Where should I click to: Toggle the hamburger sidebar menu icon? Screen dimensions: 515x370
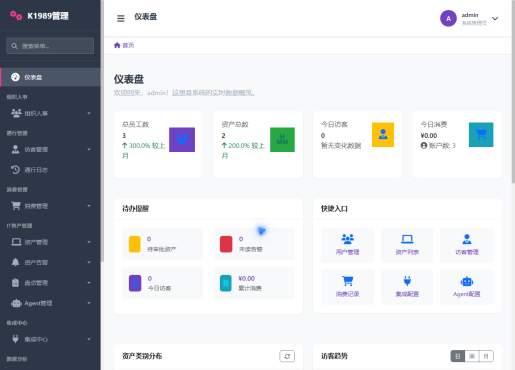coord(121,18)
